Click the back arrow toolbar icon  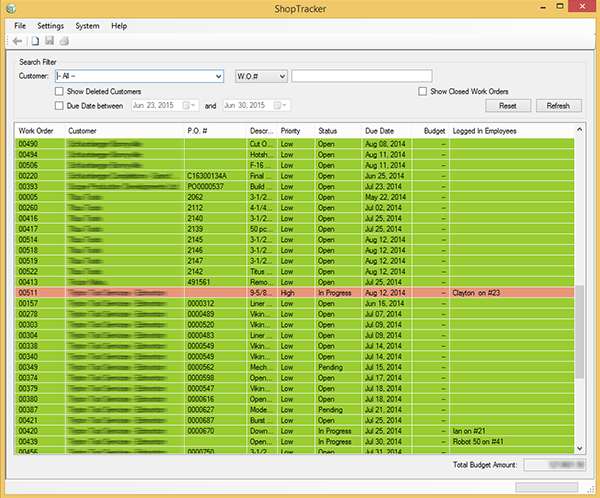pyautogui.click(x=18, y=41)
